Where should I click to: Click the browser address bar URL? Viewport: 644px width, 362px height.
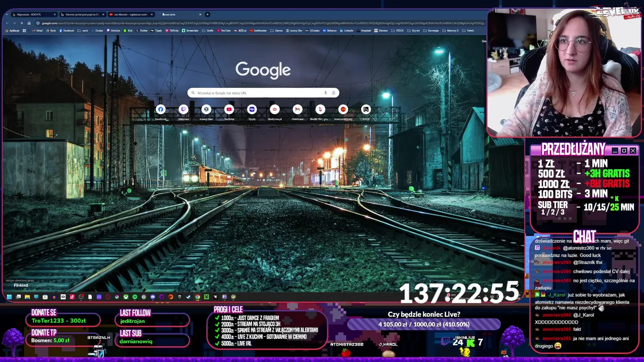point(262,23)
